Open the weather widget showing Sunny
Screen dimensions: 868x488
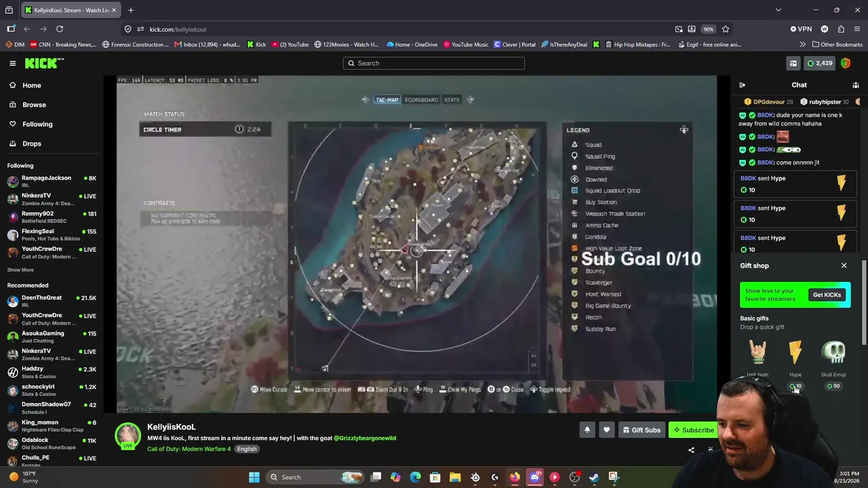click(x=24, y=477)
